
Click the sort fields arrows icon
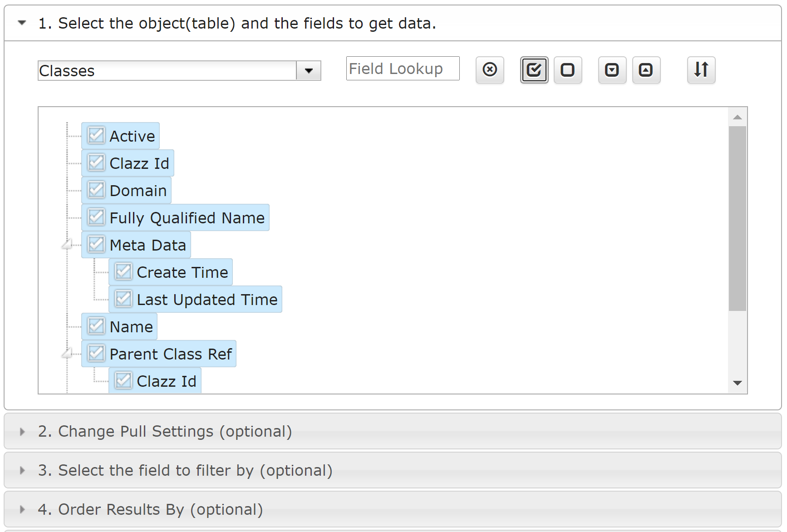point(701,70)
